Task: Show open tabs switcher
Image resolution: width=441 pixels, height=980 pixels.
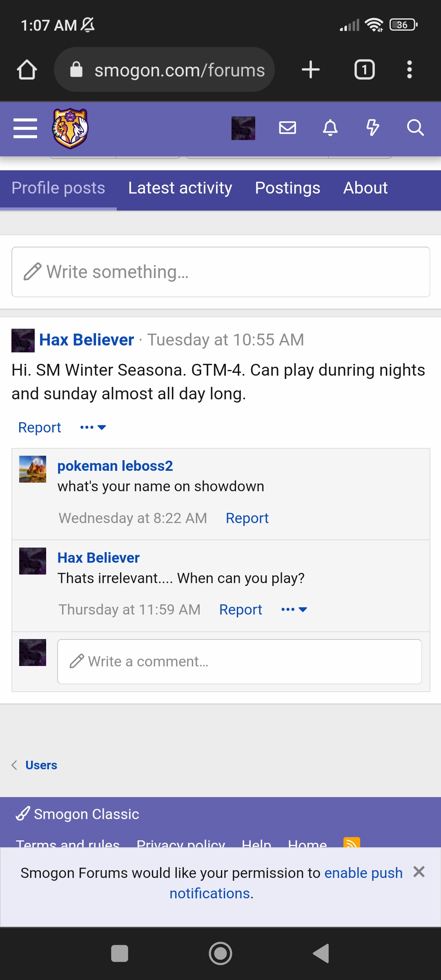Action: pos(364,69)
